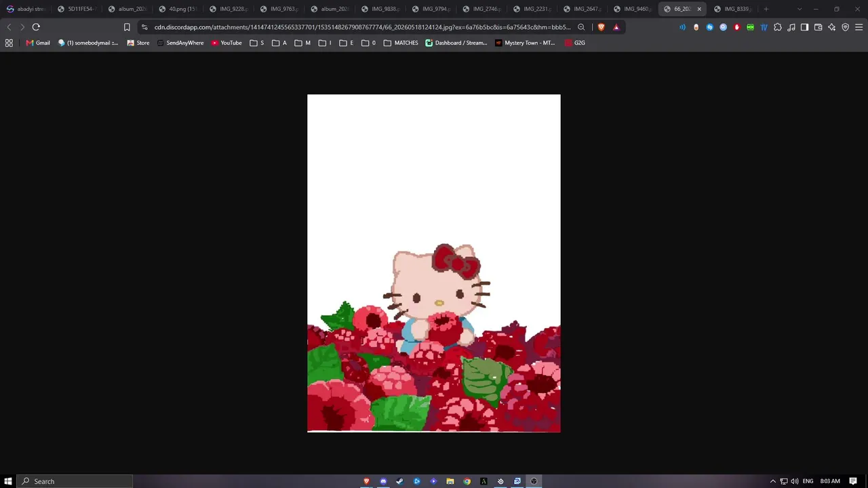868x488 pixels.
Task: Open the somebodymail bookmark
Action: [x=88, y=43]
